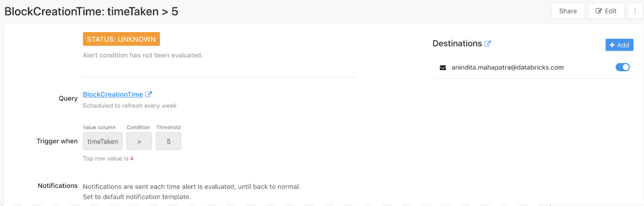The width and height of the screenshot is (644, 206).
Task: Disable the anindita.mahapatra email destination toggle
Action: 622,67
